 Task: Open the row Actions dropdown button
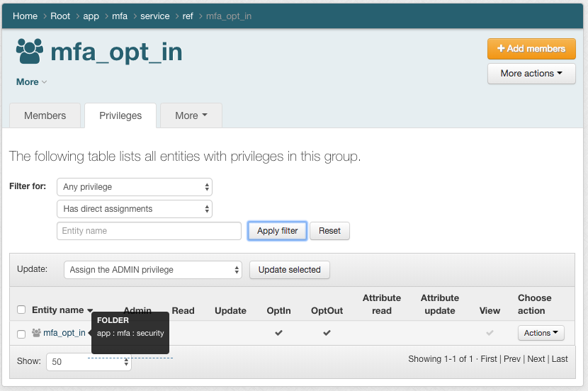541,333
